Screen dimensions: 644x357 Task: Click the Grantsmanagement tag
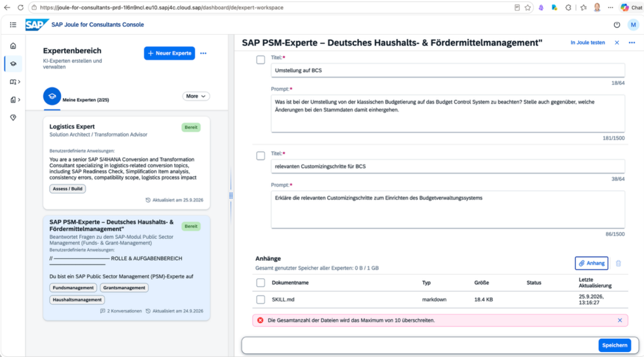pos(124,288)
